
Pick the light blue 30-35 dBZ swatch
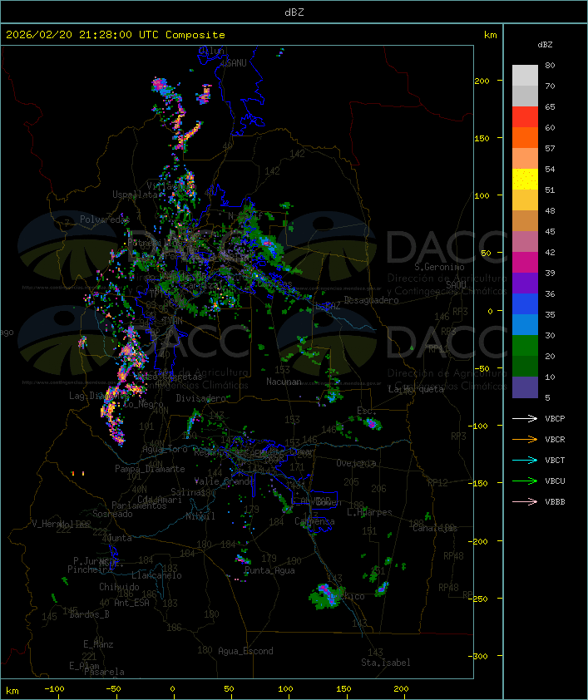525,324
